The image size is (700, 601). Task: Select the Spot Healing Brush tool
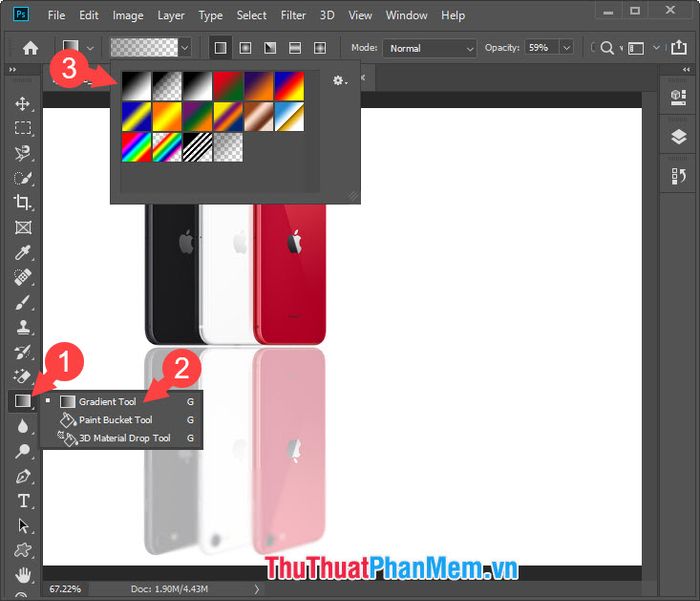tap(23, 277)
